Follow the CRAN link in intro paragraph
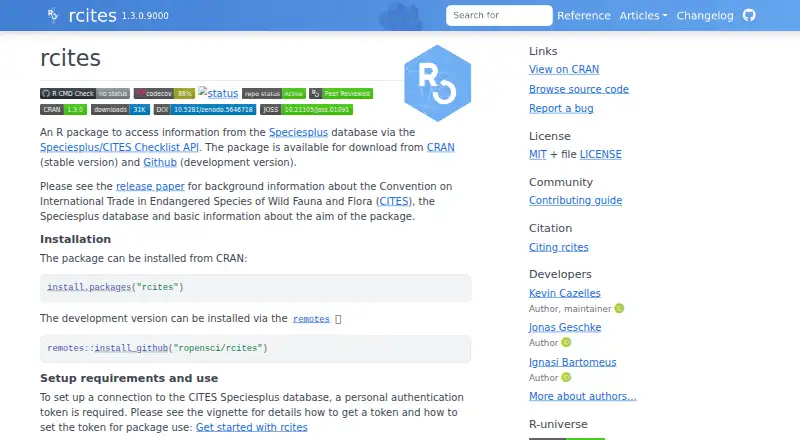This screenshot has width=800, height=440. [441, 147]
